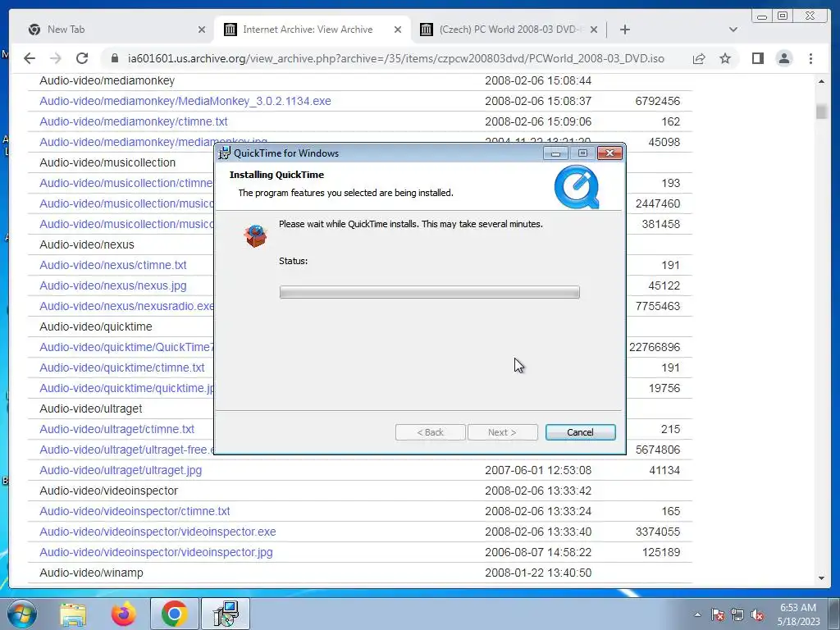840x630 pixels.
Task: Open Windows Explorer from the taskbar
Action: click(73, 614)
